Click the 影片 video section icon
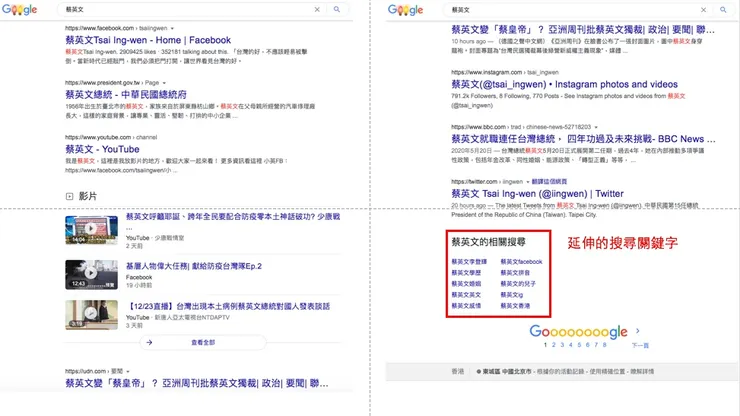Screen dimensions: 740x416 69,196
